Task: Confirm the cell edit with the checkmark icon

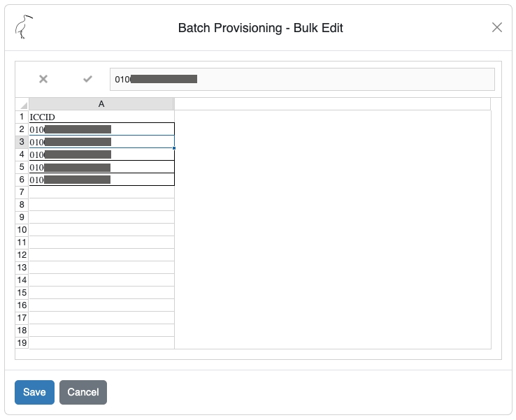Action: pyautogui.click(x=87, y=79)
